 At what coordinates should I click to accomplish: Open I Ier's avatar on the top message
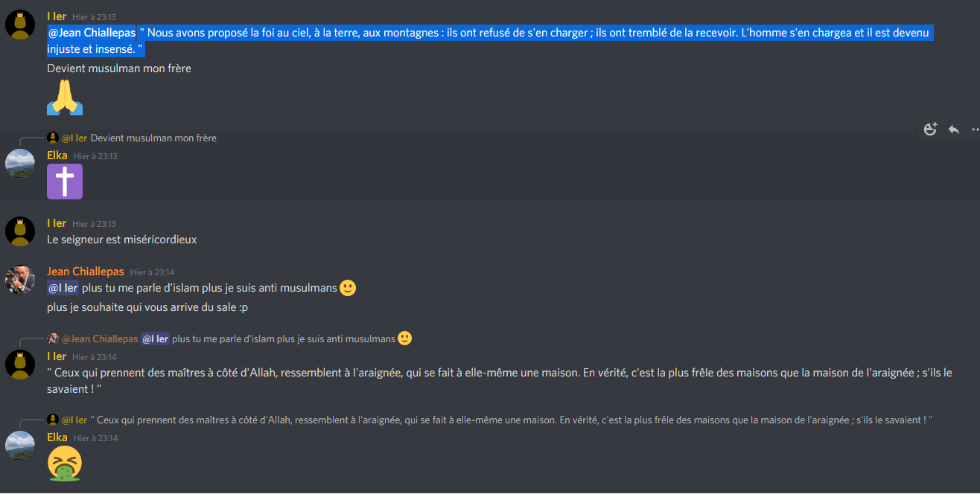[x=20, y=25]
